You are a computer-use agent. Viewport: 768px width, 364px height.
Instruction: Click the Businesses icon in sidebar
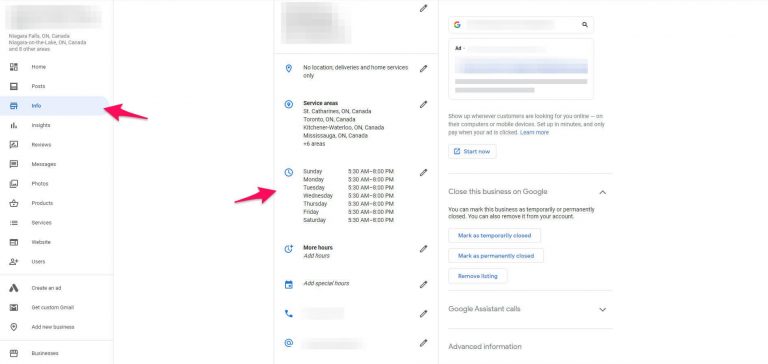(x=14, y=353)
